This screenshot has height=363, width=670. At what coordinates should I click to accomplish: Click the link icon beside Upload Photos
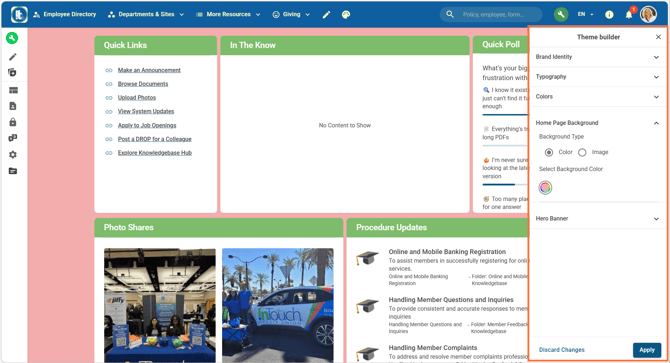(x=109, y=98)
